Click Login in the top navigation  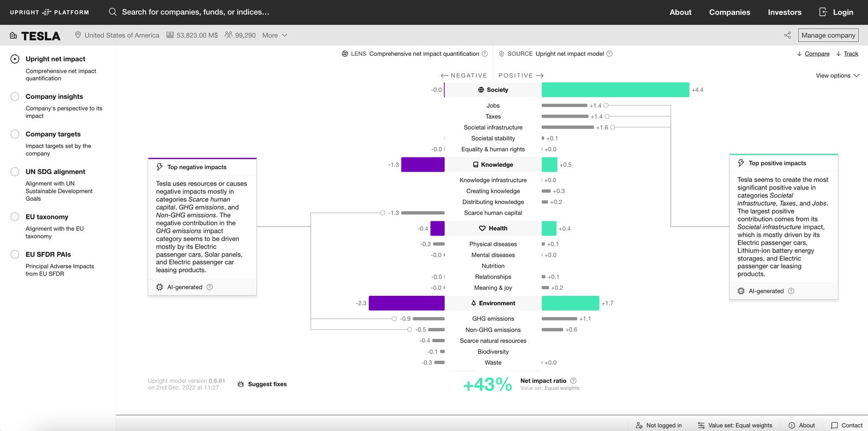843,12
